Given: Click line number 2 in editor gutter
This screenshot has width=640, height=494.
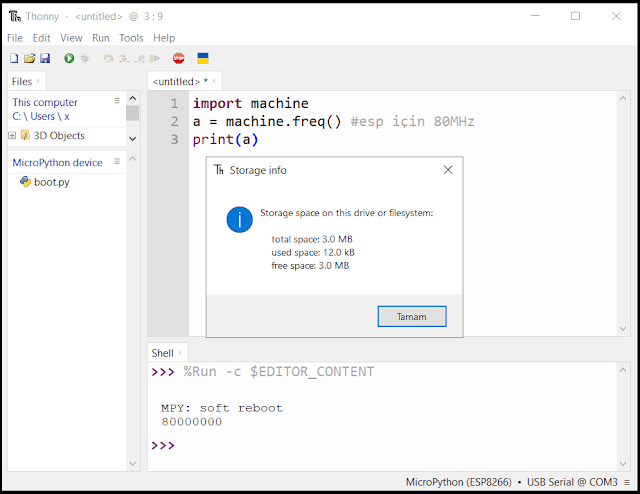Looking at the screenshot, I should point(174,122).
